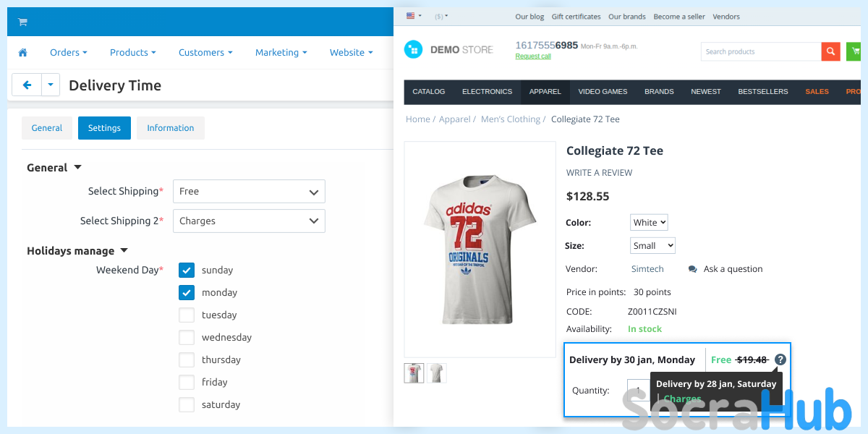Open the Simtech vendor link

pos(647,269)
